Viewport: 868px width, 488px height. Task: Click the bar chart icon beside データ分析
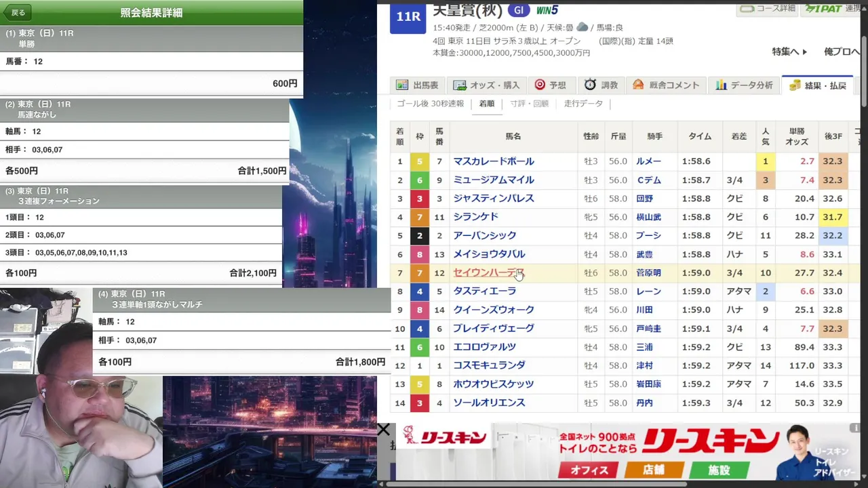click(721, 85)
